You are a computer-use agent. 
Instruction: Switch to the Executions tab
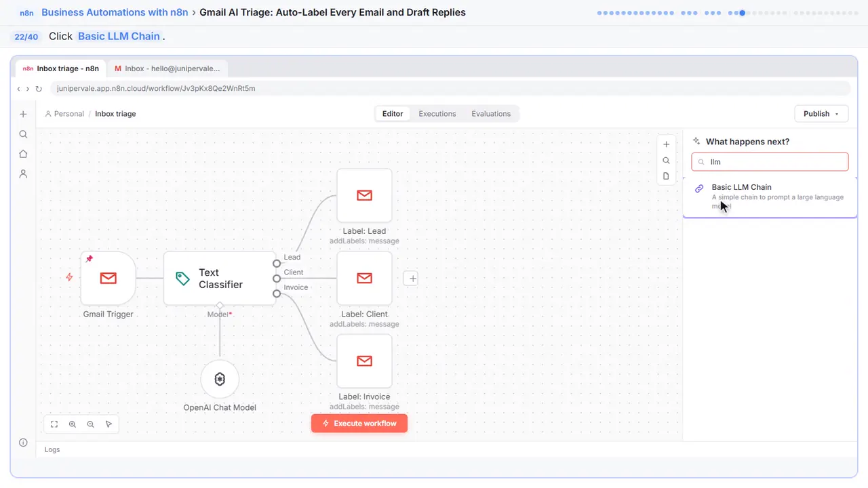pyautogui.click(x=437, y=114)
